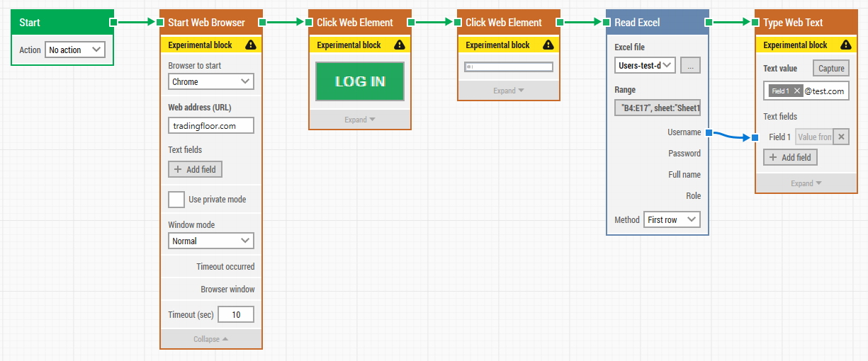Screen dimensions: 868x361
Task: Toggle Use private mode checkbox
Action: click(x=176, y=199)
